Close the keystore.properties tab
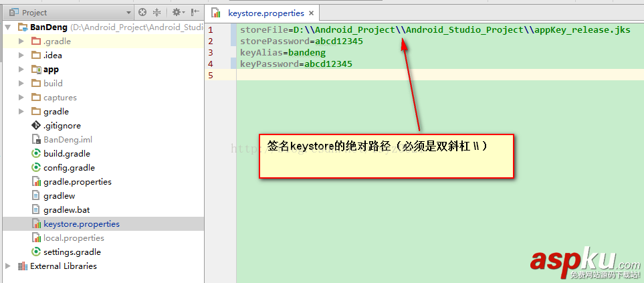Viewport: 644px width, 283px height. pos(312,13)
